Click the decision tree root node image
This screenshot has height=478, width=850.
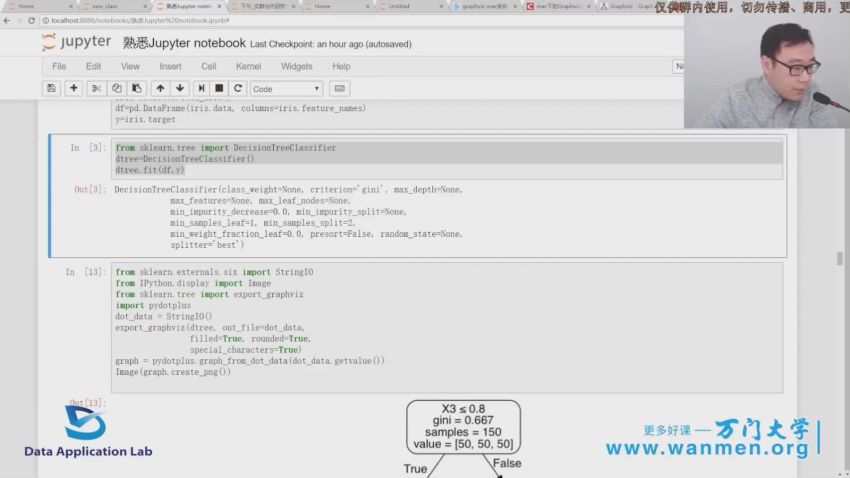(x=463, y=427)
